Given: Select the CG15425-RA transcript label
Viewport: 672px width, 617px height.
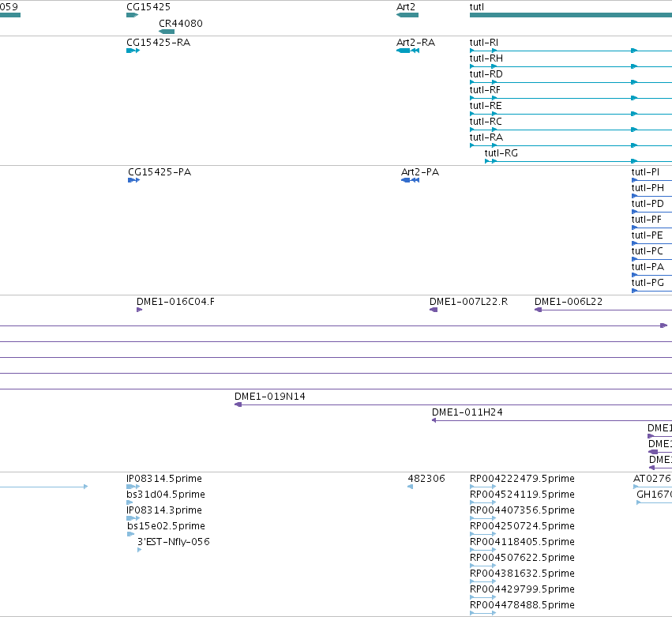Looking at the screenshot, I should (158, 43).
